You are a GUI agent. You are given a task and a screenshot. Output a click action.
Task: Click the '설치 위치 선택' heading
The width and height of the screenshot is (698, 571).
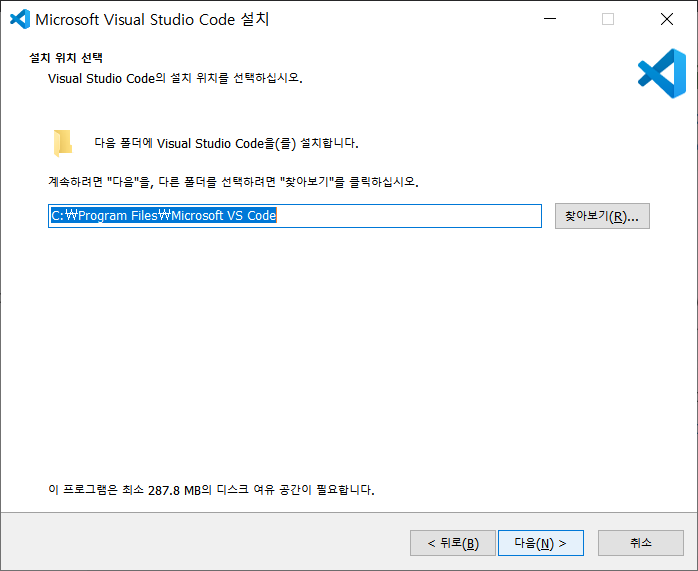click(66, 58)
